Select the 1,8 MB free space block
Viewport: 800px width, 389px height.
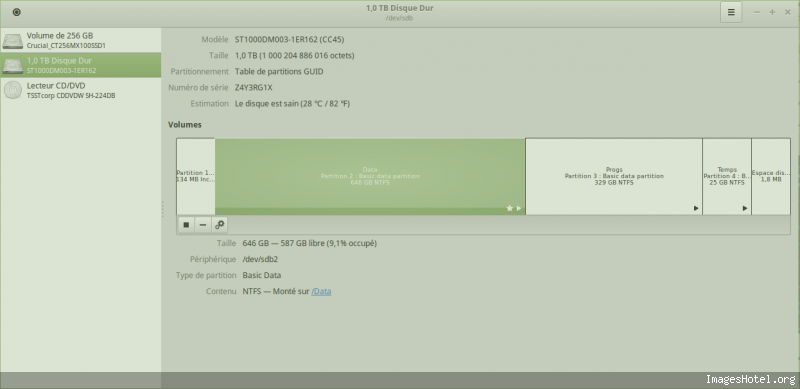tap(771, 176)
